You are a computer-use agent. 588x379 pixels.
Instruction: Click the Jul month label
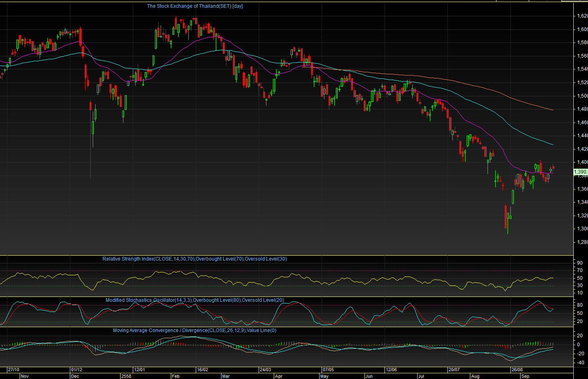421,376
